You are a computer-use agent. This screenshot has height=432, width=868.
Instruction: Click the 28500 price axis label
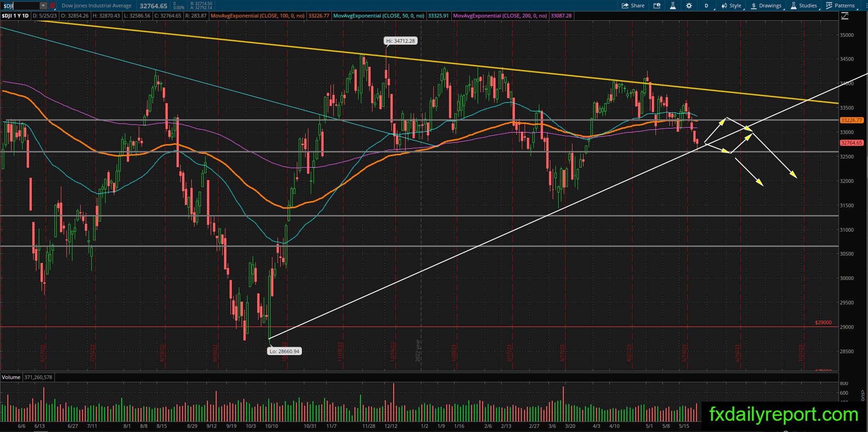pos(847,351)
